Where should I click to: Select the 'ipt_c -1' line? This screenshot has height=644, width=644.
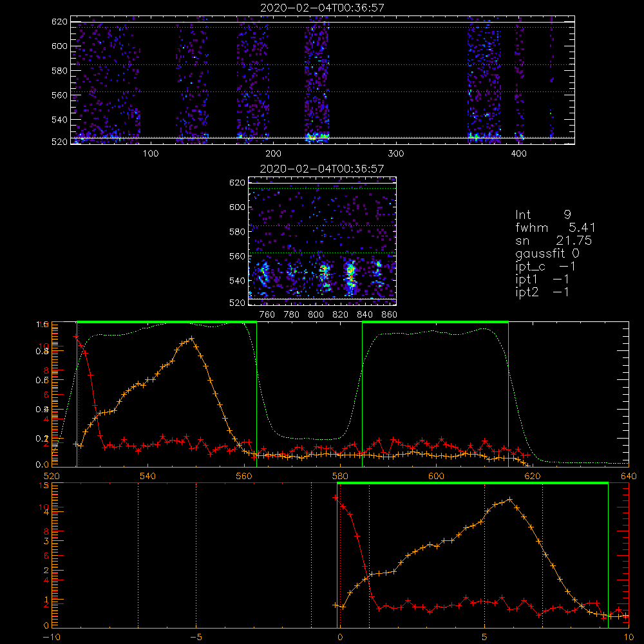pos(545,267)
